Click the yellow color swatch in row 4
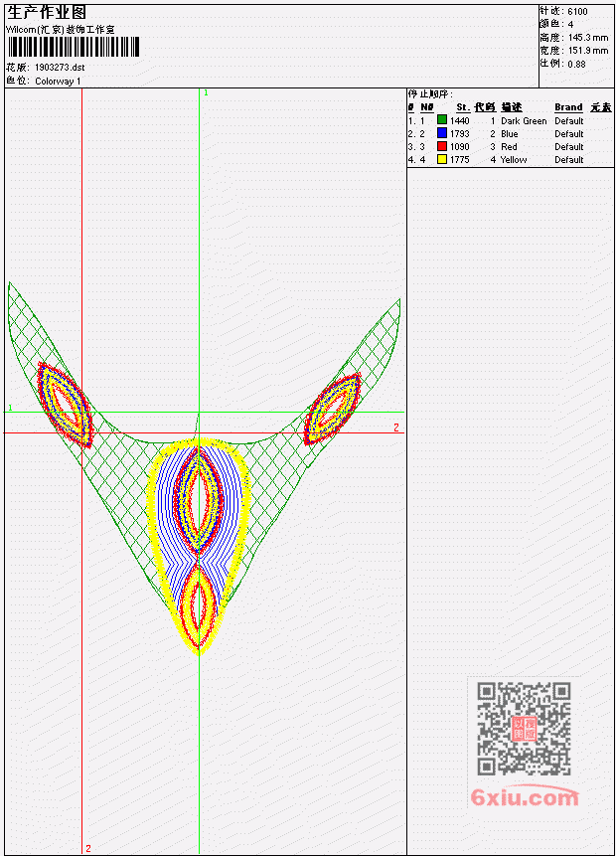This screenshot has width=616, height=856. 442,159
